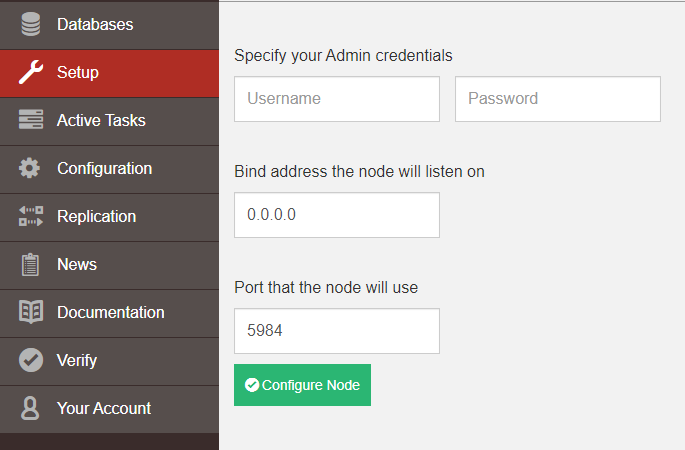The width and height of the screenshot is (685, 450).
Task: Click the Configuration gear icon
Action: tap(31, 168)
